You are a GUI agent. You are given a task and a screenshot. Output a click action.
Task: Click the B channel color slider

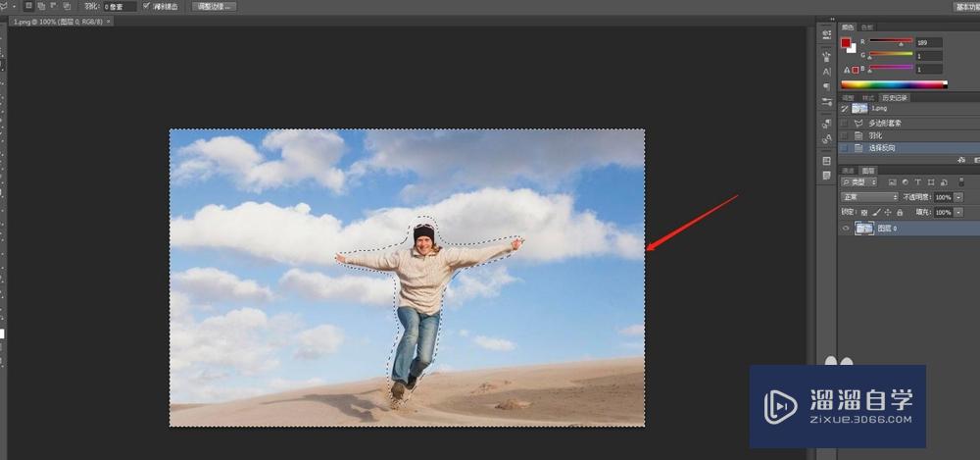[891, 68]
